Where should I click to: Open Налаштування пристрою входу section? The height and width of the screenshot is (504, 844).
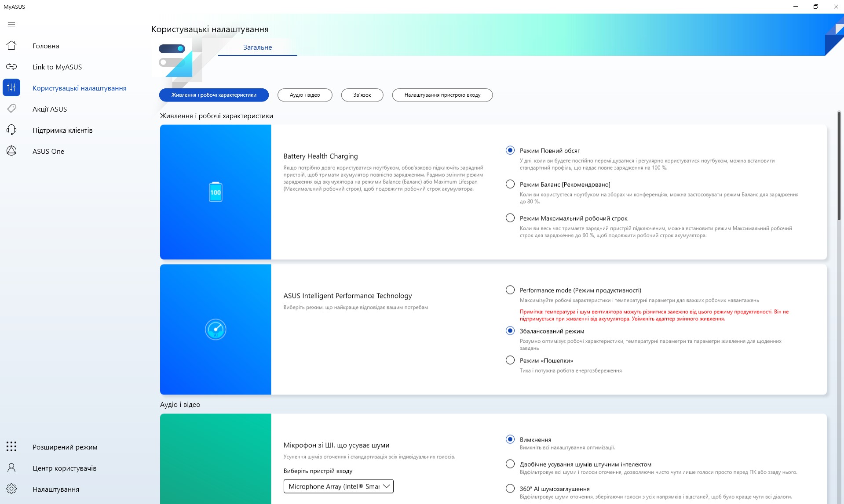442,95
